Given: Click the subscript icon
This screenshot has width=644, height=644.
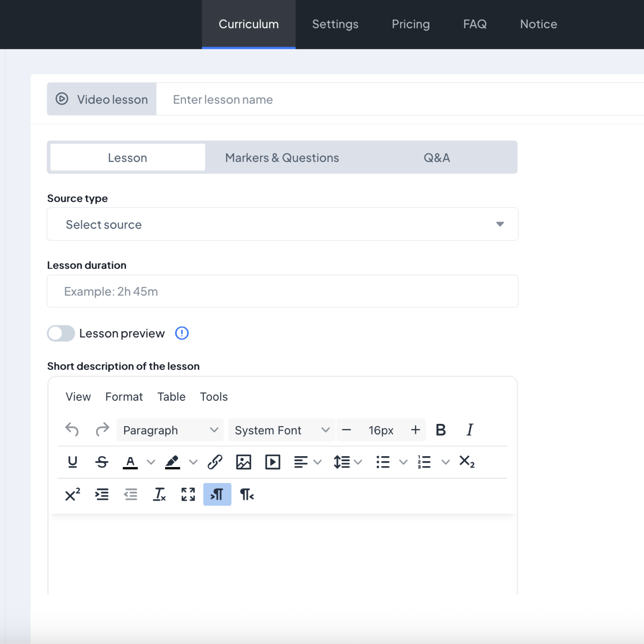Looking at the screenshot, I should pyautogui.click(x=466, y=462).
